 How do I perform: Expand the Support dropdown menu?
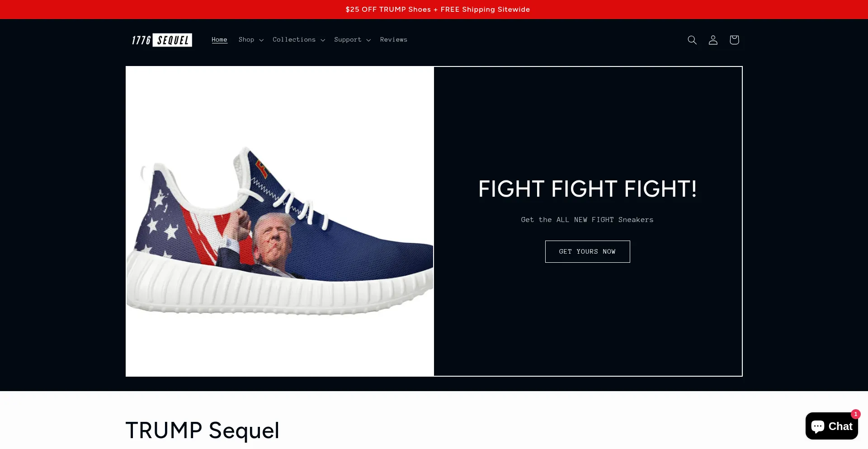[352, 40]
